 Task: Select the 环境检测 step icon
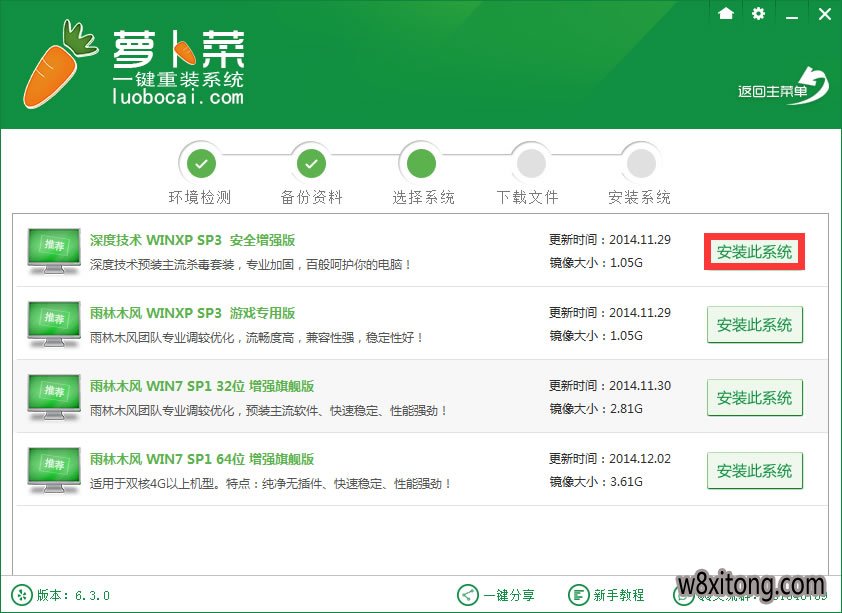[200, 161]
